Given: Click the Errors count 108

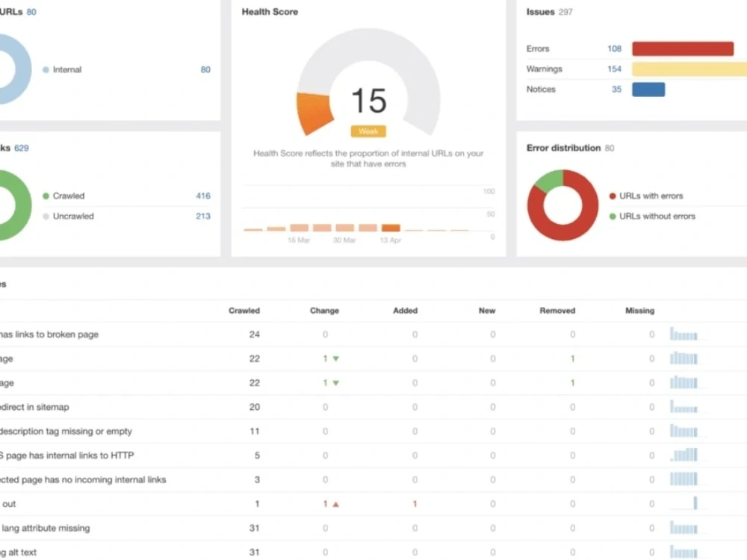Looking at the screenshot, I should (614, 49).
